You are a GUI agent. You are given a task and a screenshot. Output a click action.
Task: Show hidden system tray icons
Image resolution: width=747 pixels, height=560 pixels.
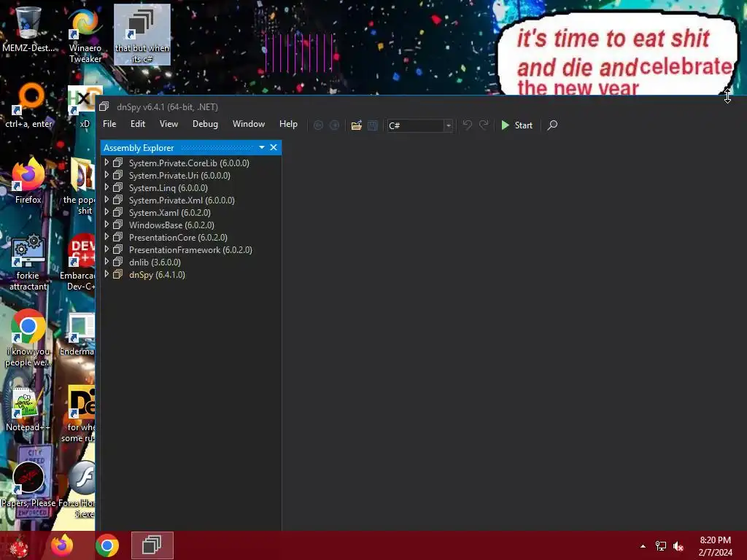click(643, 546)
